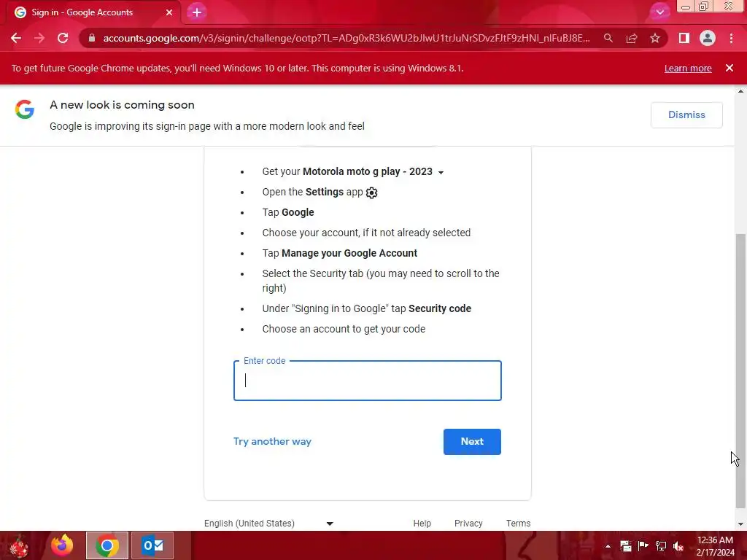Minimize the Chrome window
This screenshot has width=747, height=560.
coord(686,7)
